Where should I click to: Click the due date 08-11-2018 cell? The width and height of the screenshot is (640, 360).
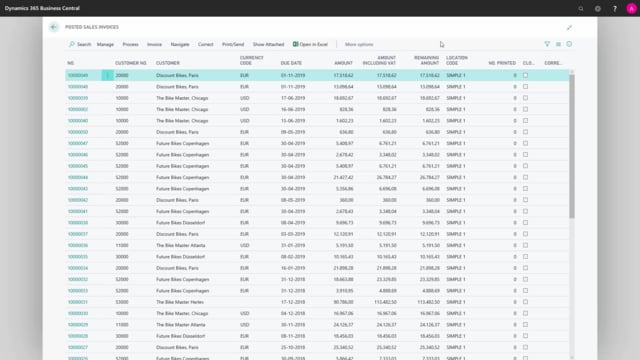tap(293, 336)
